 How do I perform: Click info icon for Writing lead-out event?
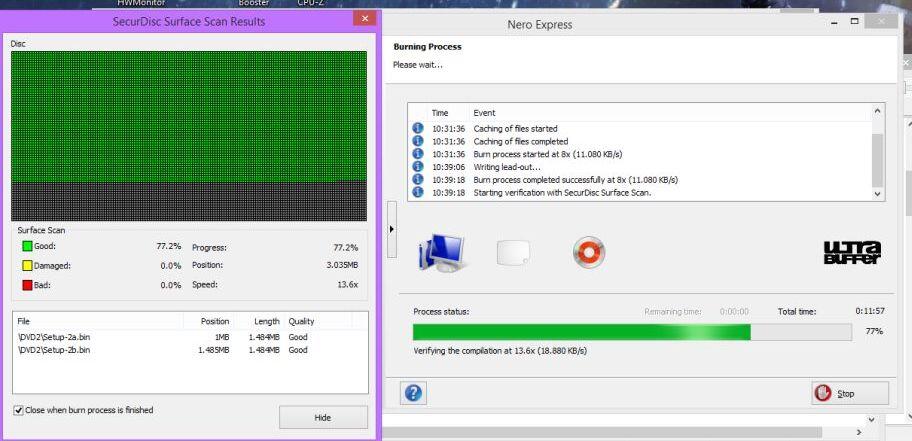(418, 166)
